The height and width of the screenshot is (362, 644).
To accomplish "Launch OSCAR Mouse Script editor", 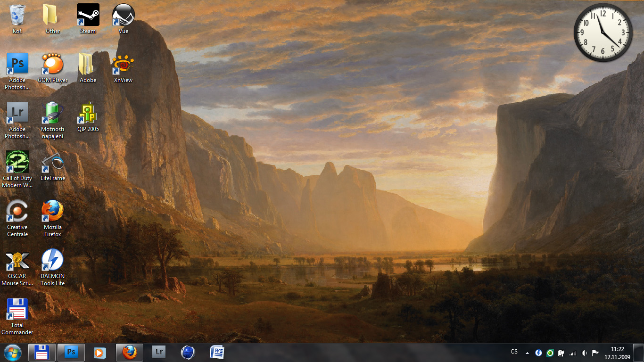I will tap(17, 259).
